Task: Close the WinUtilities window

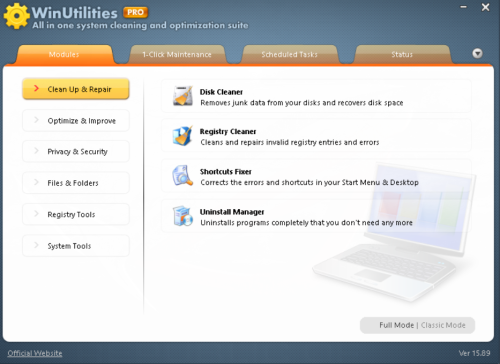Action: pos(485,7)
